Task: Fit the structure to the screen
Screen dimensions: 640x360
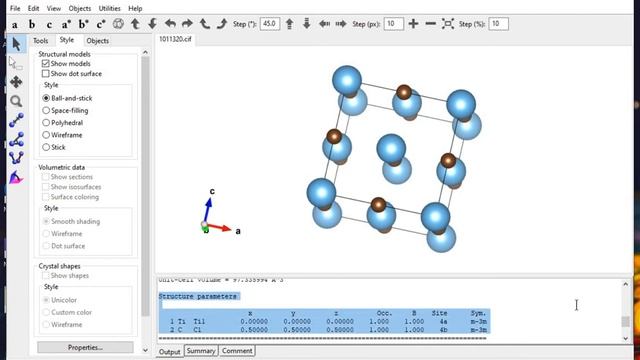Action: 448,24
